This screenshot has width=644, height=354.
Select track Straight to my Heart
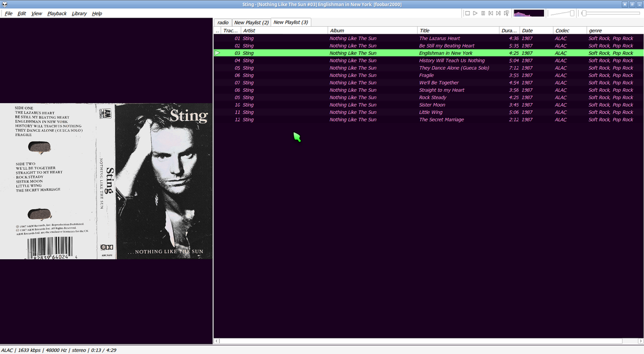pos(429,90)
